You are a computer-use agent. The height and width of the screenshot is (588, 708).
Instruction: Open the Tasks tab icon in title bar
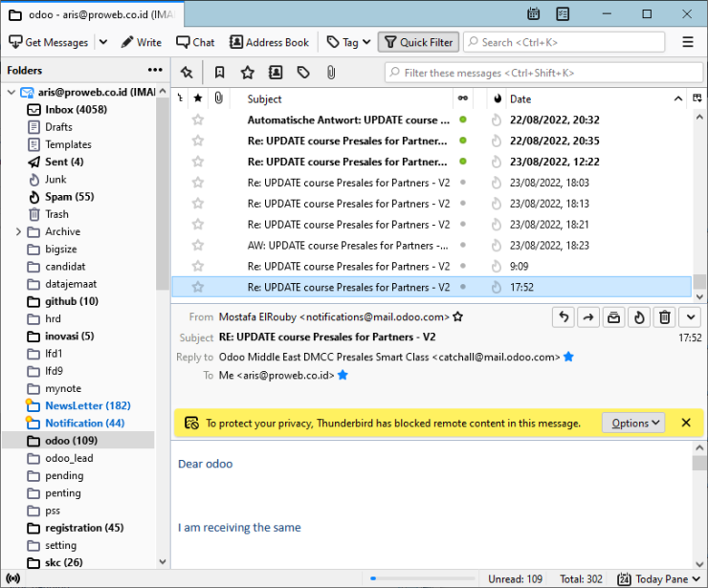pos(563,14)
